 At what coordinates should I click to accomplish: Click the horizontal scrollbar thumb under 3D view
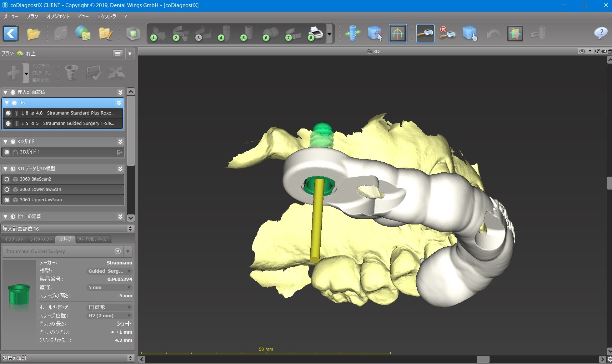(x=483, y=359)
